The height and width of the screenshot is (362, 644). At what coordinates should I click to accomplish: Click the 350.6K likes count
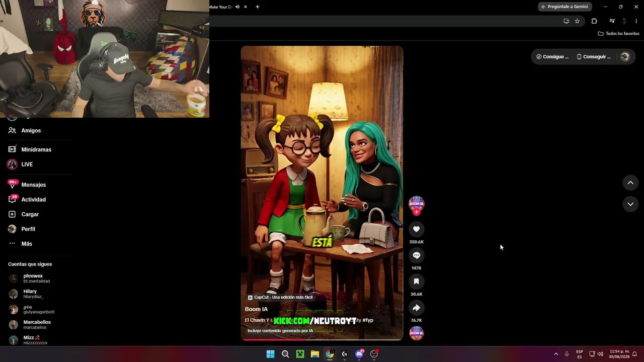[416, 242]
